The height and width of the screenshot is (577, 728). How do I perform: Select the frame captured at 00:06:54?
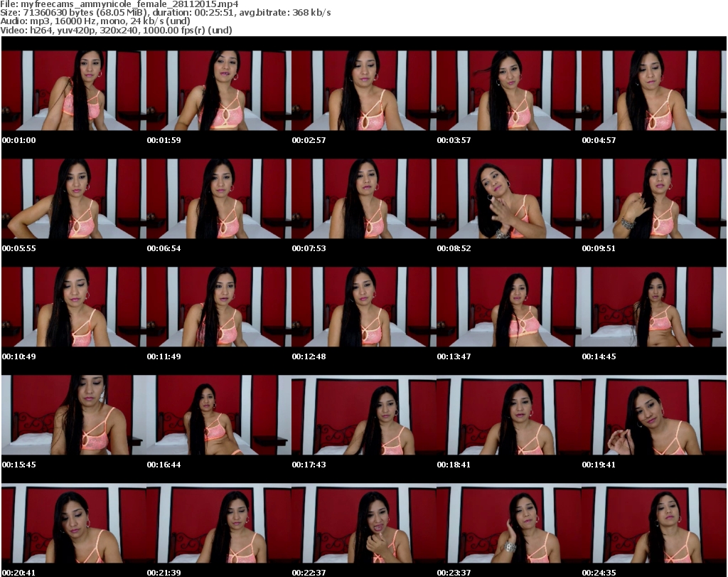[219, 198]
